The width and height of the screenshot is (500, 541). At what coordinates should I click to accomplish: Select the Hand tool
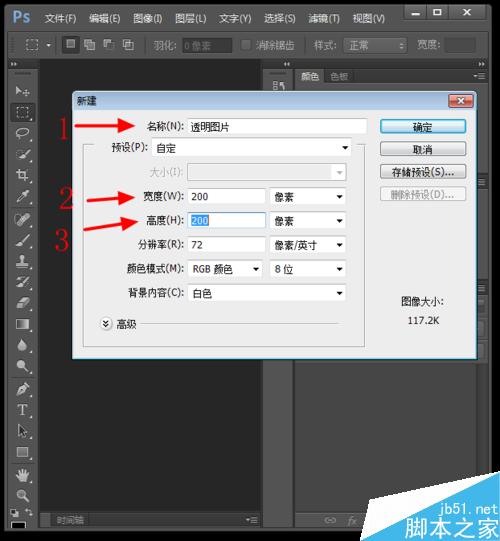22,475
